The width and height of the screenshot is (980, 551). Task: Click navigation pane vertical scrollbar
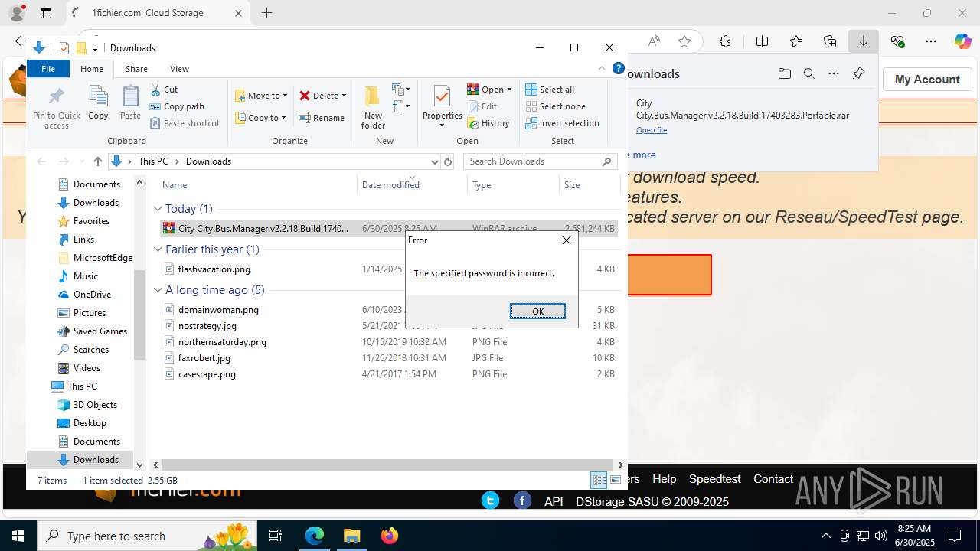[x=139, y=315]
